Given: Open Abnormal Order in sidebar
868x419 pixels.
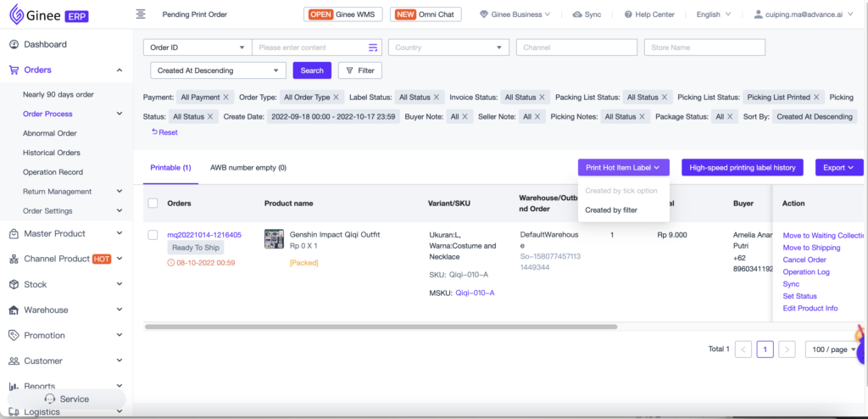Looking at the screenshot, I should tap(50, 133).
